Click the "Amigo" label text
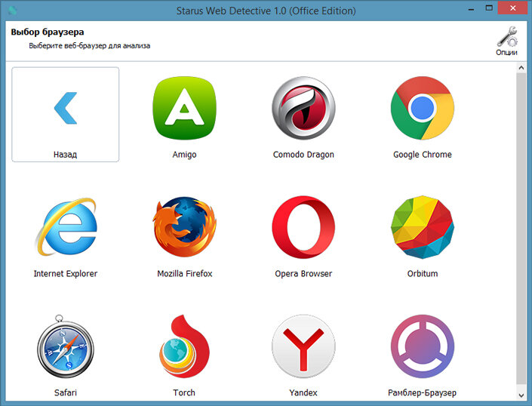The image size is (532, 406). point(185,155)
